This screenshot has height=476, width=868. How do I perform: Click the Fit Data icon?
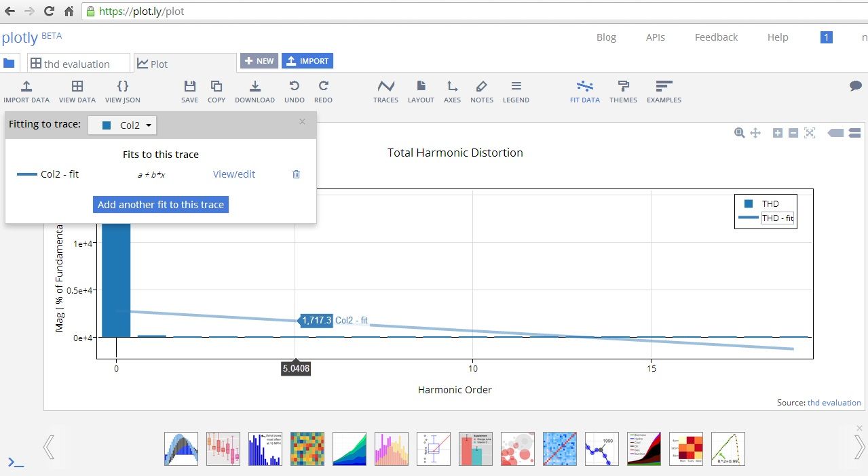pyautogui.click(x=584, y=90)
